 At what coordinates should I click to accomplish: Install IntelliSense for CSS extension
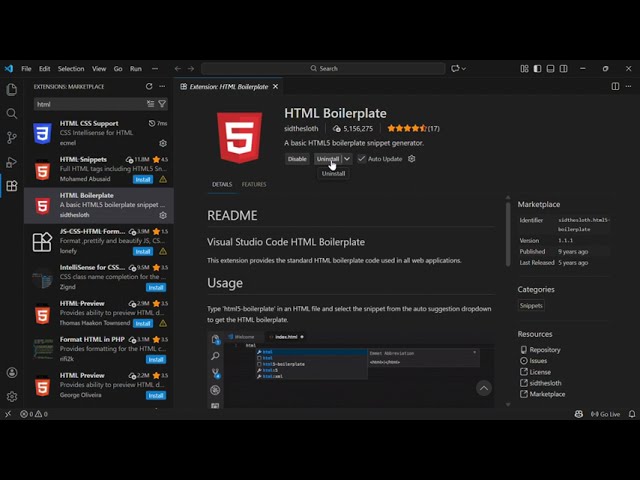pos(156,287)
